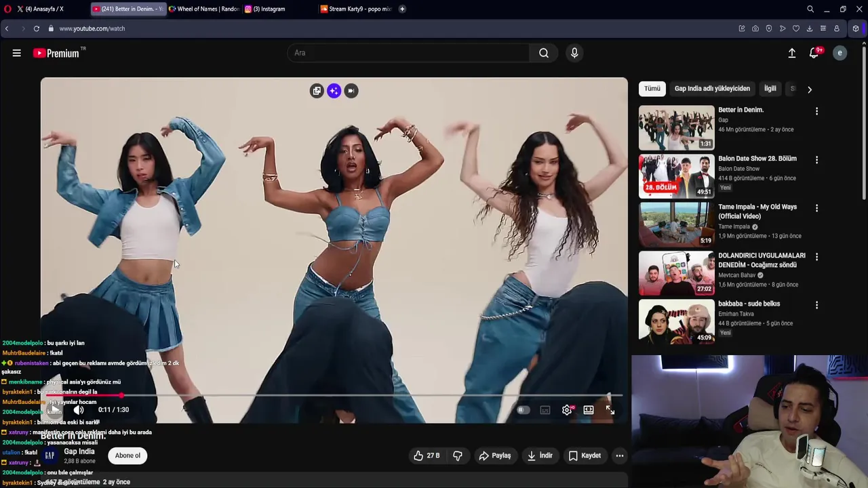868x488 pixels.
Task: Open options for Tame Impala video
Action: coord(816,208)
